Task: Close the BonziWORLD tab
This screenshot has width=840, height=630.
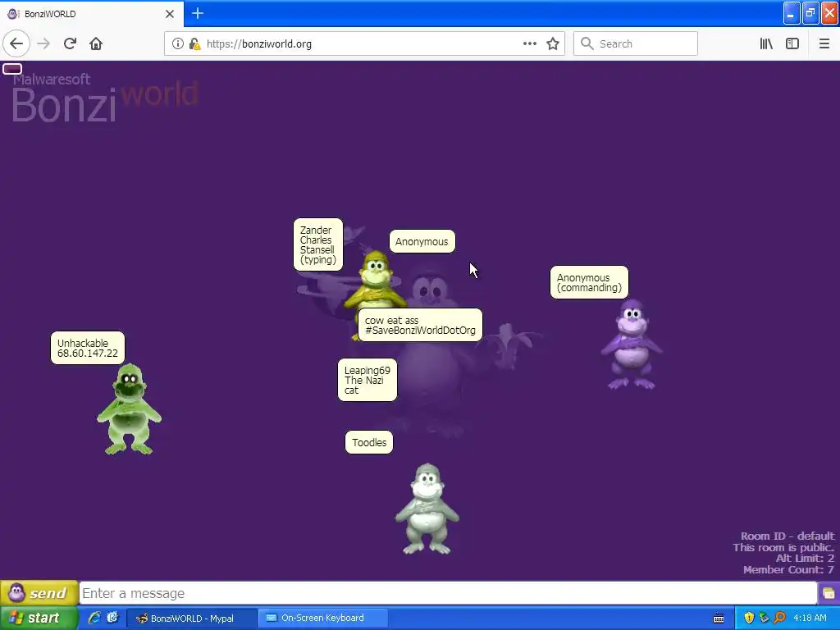Action: pyautogui.click(x=169, y=14)
